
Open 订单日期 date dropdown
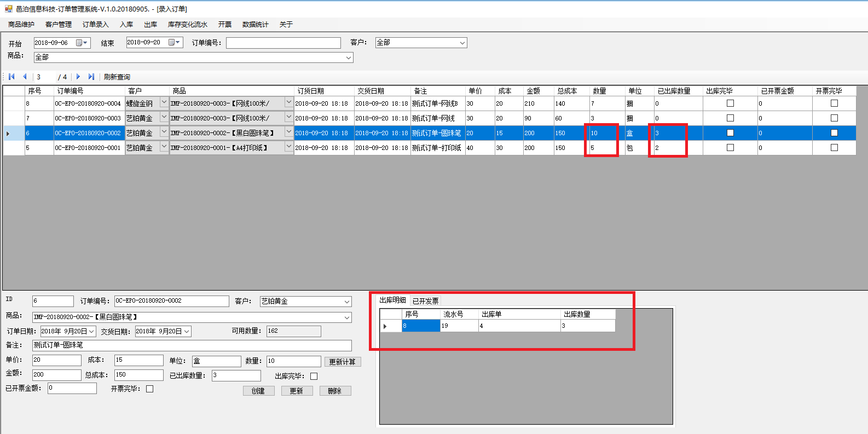pyautogui.click(x=91, y=332)
